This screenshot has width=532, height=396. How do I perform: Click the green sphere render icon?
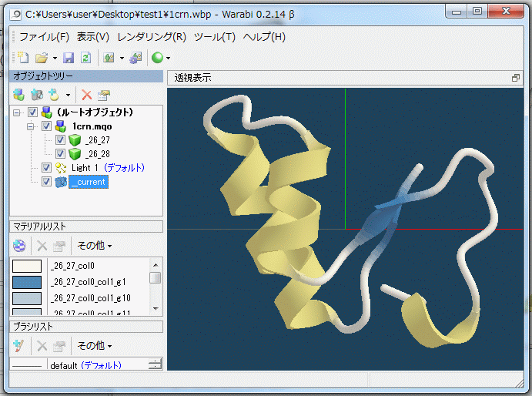point(157,58)
